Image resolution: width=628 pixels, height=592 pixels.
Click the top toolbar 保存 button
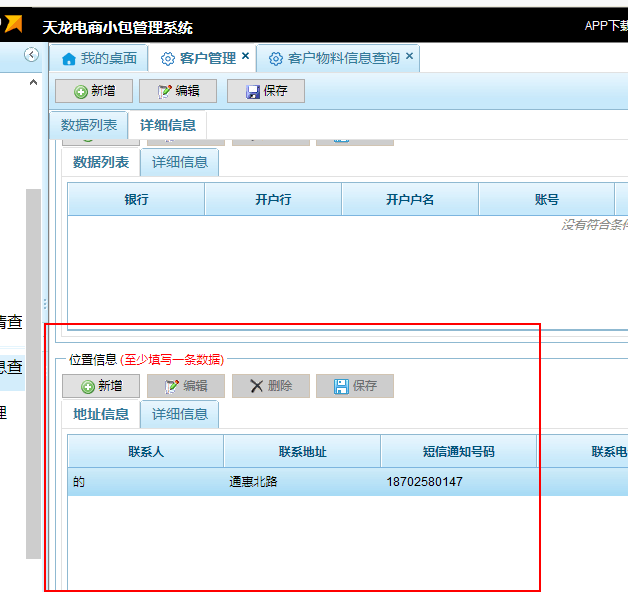[266, 91]
